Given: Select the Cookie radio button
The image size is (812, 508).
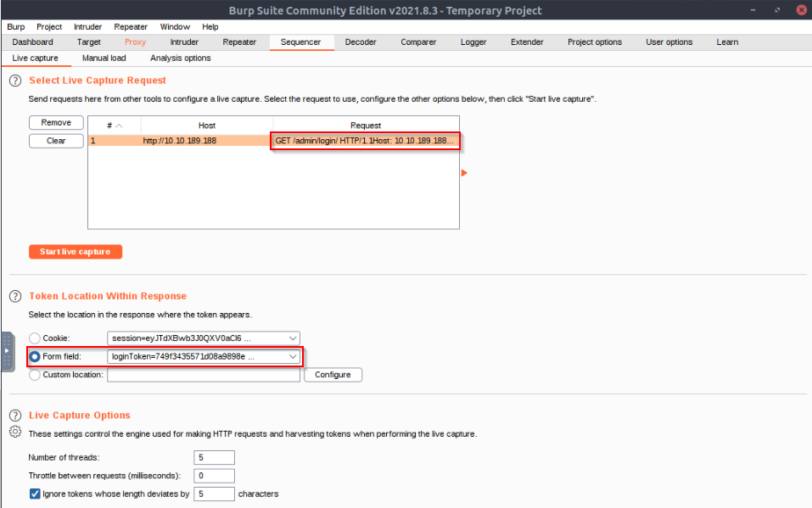Looking at the screenshot, I should pyautogui.click(x=35, y=338).
